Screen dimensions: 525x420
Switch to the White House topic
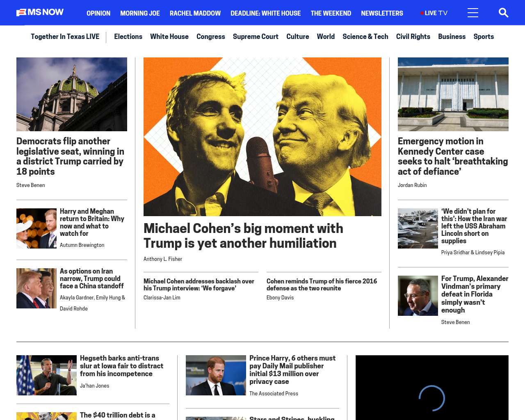(x=169, y=37)
